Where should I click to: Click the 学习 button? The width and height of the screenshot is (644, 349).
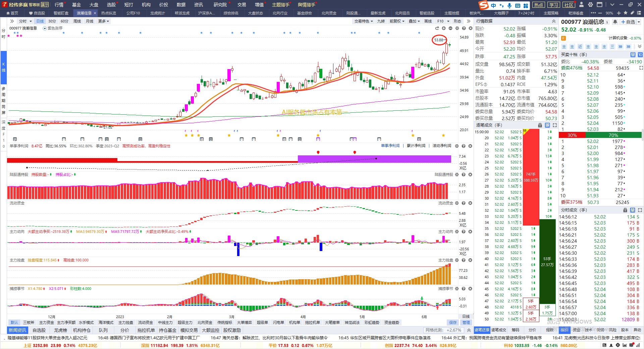(x=554, y=5)
